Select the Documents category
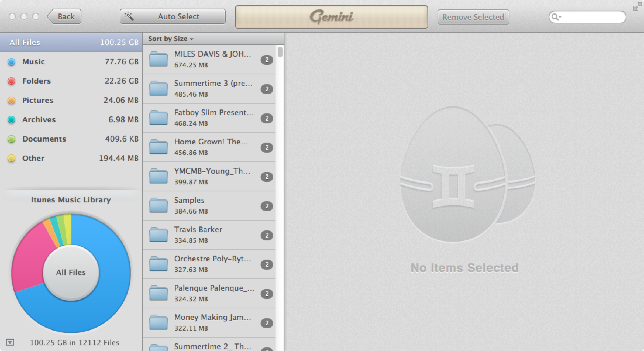Viewport: 644px width, 351px height. 71,139
